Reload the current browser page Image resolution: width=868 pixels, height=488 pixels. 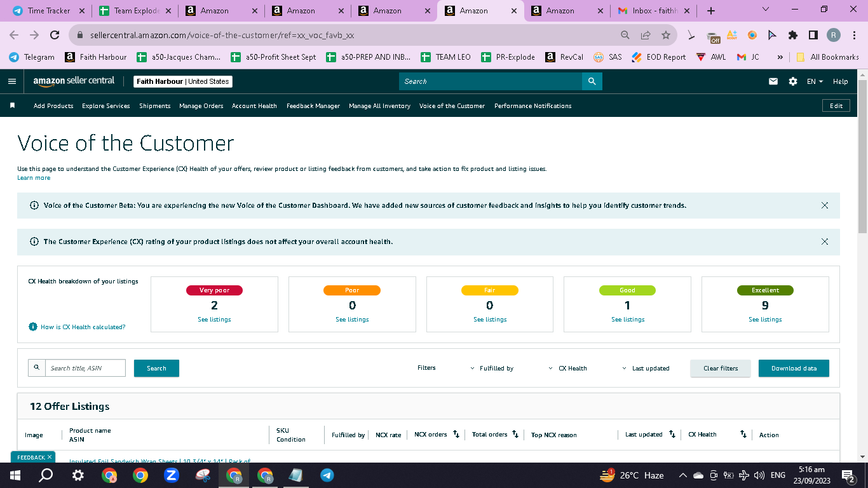[55, 36]
